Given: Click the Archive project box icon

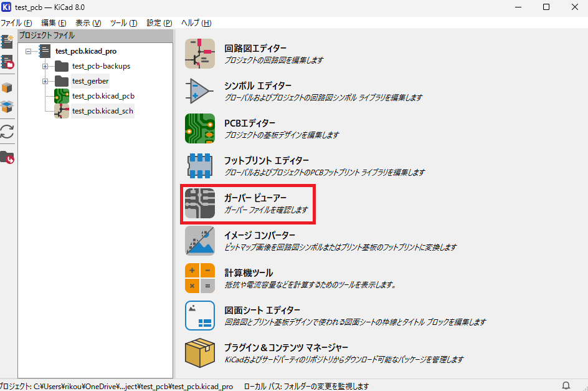Looking at the screenshot, I should coord(7,88).
